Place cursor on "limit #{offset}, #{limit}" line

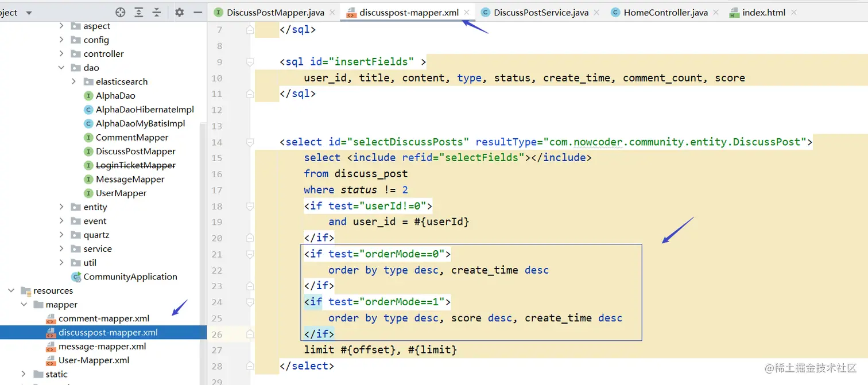coord(380,349)
